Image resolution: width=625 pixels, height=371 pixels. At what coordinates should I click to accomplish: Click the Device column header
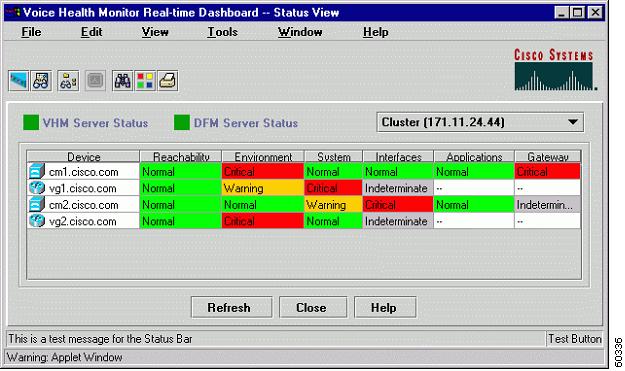click(83, 157)
